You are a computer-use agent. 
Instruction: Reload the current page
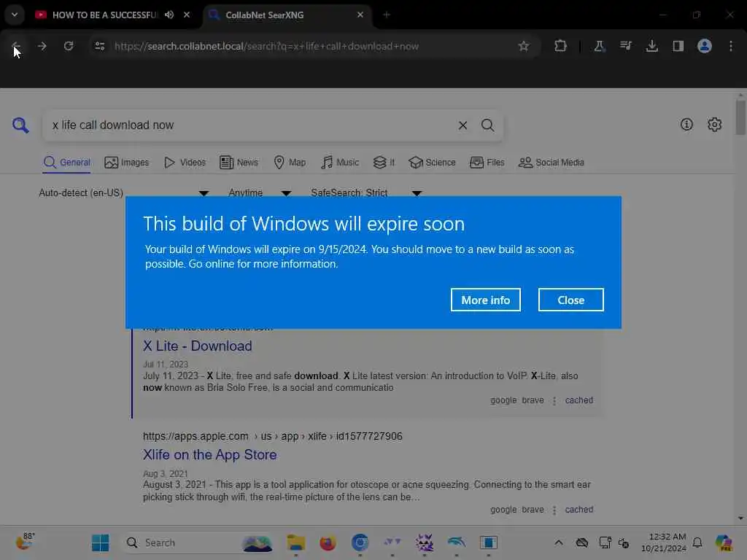69,46
